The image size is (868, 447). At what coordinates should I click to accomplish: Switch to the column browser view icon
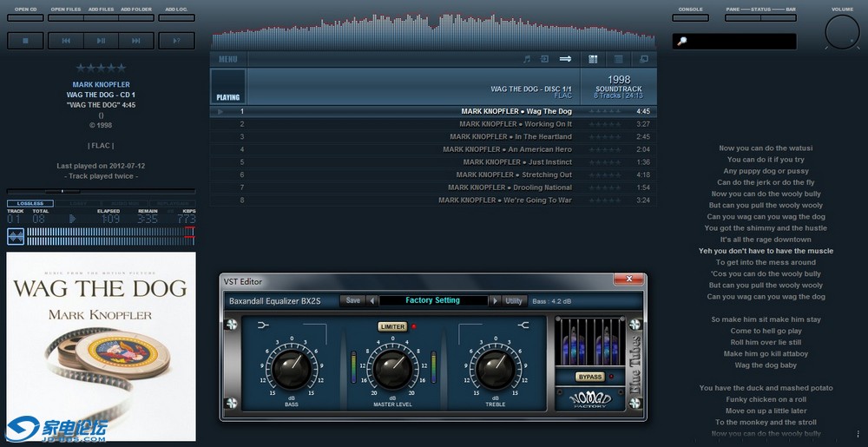tap(593, 59)
